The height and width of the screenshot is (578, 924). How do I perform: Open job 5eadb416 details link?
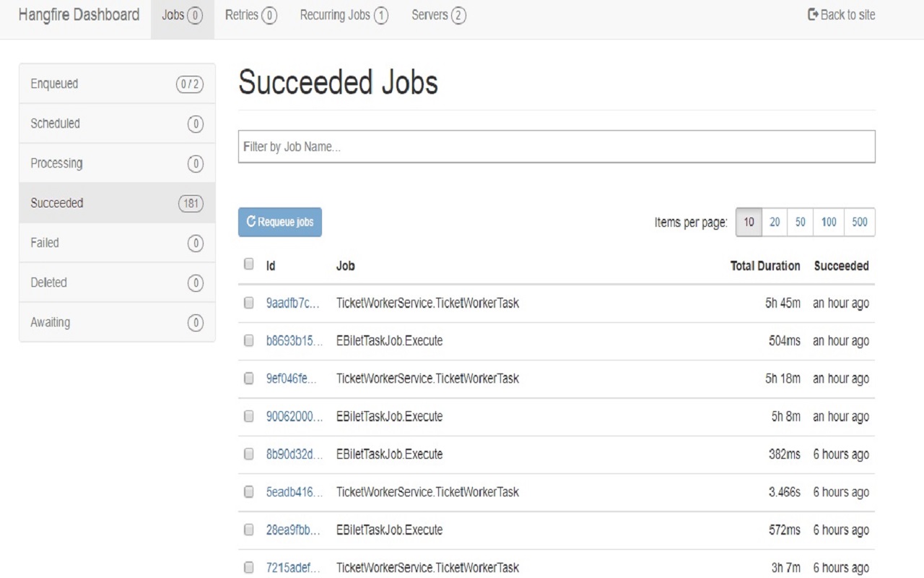pos(294,492)
